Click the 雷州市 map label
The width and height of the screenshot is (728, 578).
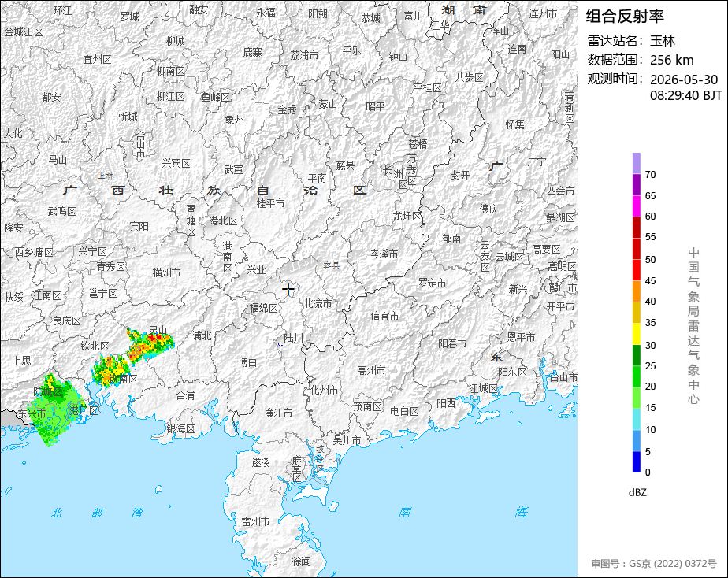click(x=255, y=521)
